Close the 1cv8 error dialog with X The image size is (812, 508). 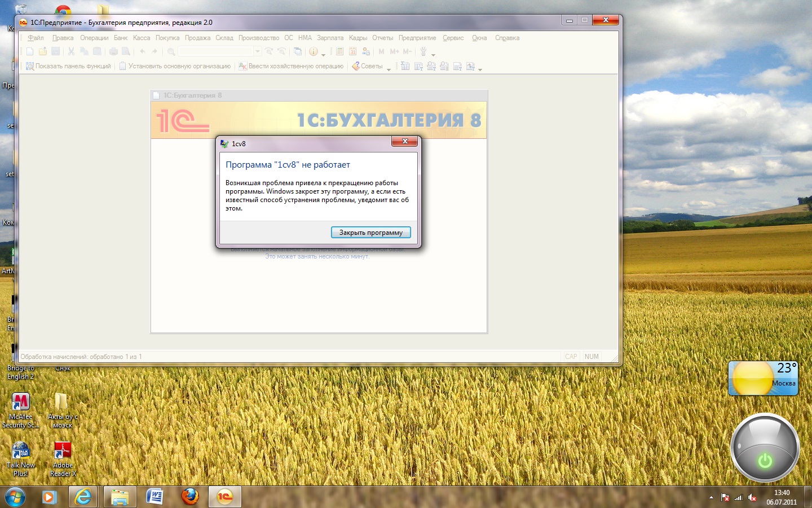click(405, 141)
